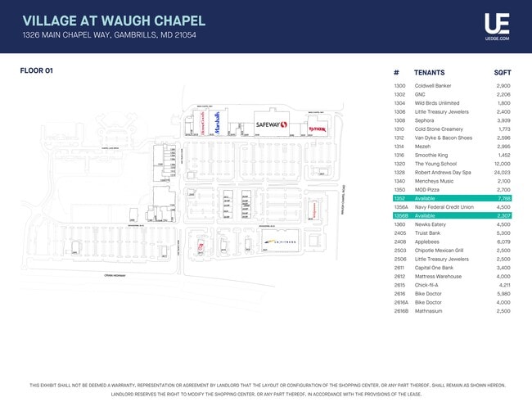Click the Village at Waugh Chapel title
532x411 pixels.
click(x=114, y=20)
